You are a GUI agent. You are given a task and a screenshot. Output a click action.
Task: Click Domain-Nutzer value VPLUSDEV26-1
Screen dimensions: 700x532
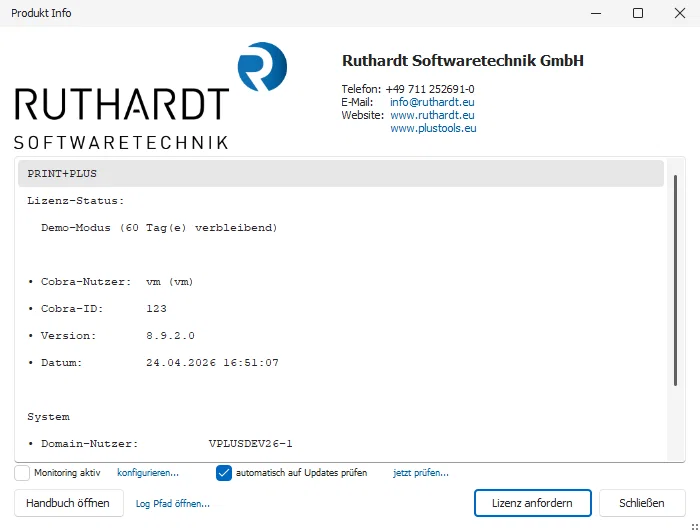[x=250, y=444]
